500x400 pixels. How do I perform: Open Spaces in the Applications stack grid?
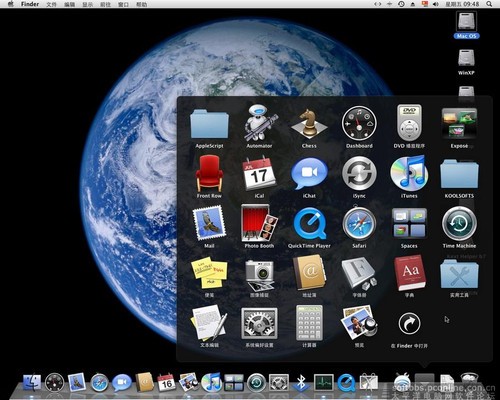pos(409,223)
